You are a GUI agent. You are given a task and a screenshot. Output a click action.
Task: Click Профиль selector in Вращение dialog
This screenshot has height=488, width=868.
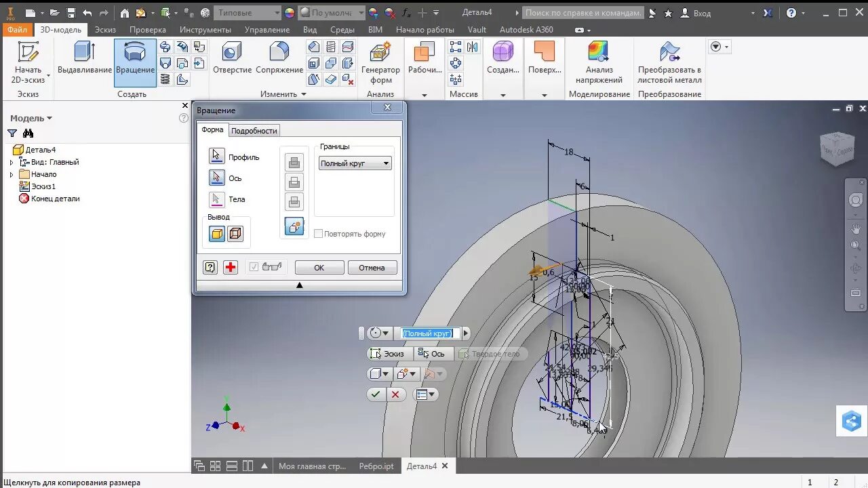click(217, 157)
